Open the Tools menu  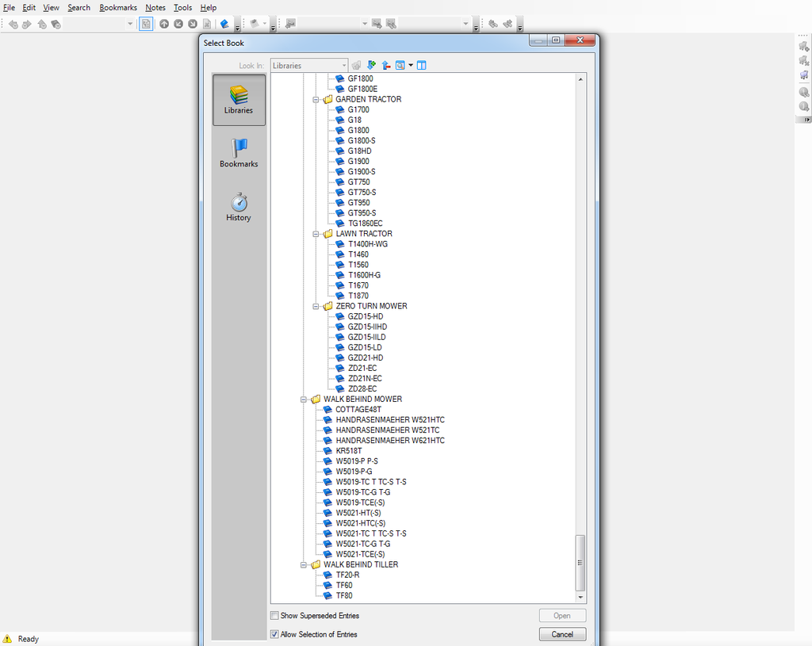pos(182,8)
